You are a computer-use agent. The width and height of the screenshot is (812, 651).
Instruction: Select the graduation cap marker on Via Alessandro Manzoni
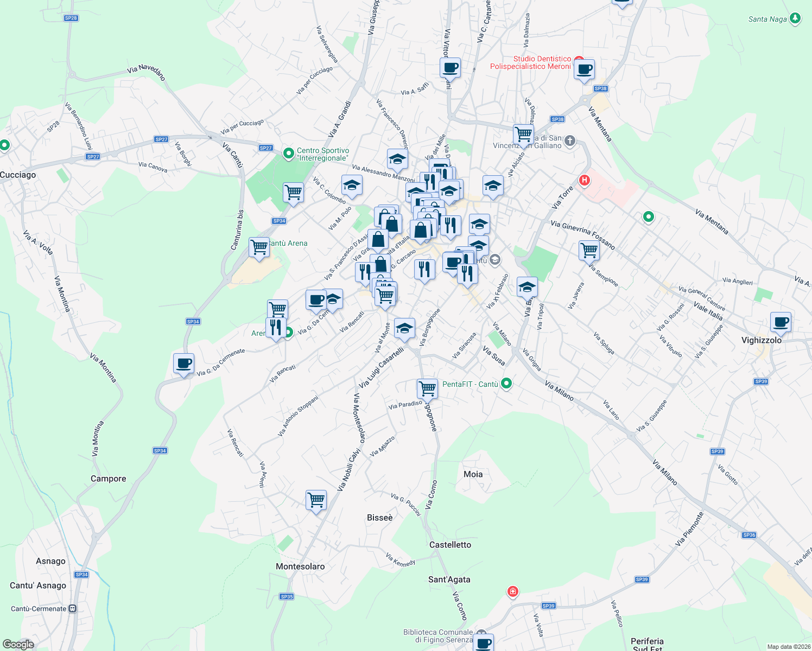[397, 159]
